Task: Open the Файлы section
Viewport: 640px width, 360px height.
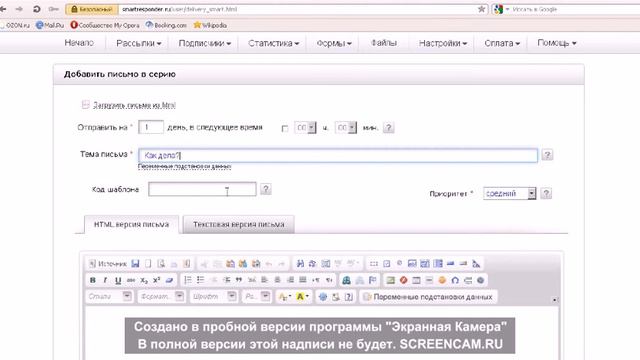Action: [x=384, y=43]
